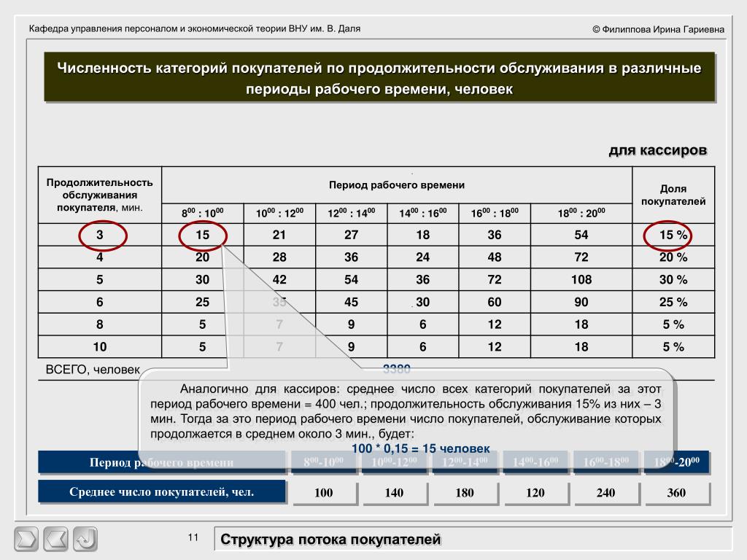Click the curved return arrow navigation button
This screenshot has width=747, height=560.
85,539
